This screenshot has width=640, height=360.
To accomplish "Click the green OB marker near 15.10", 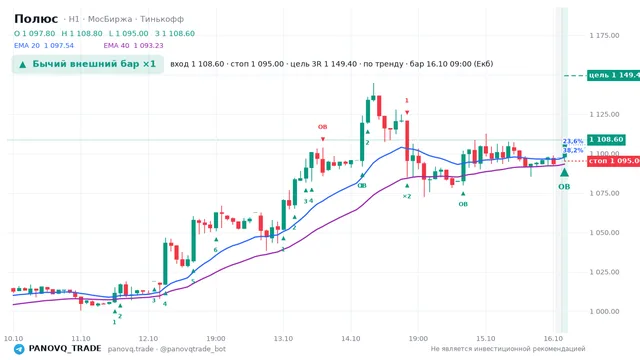I will click(x=463, y=199).
